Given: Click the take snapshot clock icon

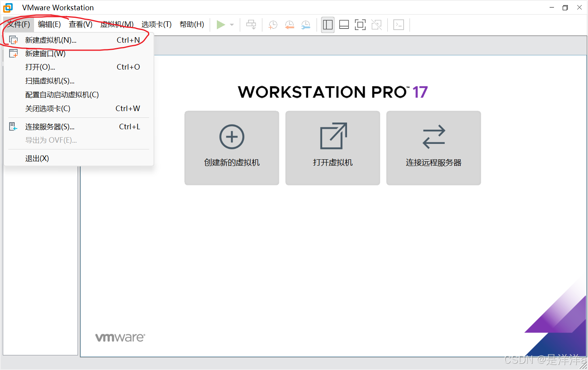Looking at the screenshot, I should pyautogui.click(x=273, y=25).
